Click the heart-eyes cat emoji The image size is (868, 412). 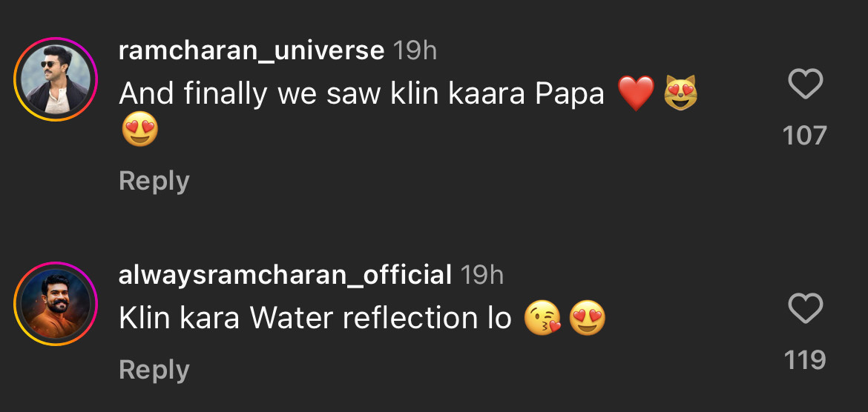point(682,94)
